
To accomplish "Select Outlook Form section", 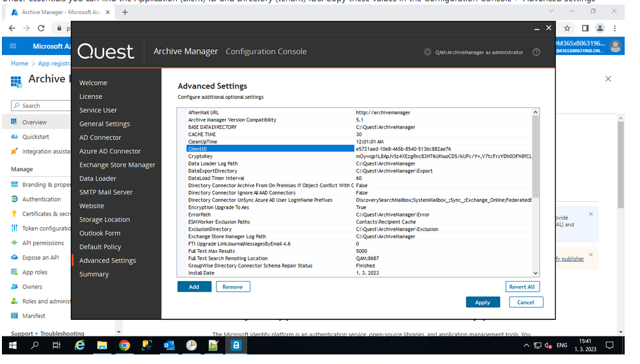I will [x=100, y=234].
